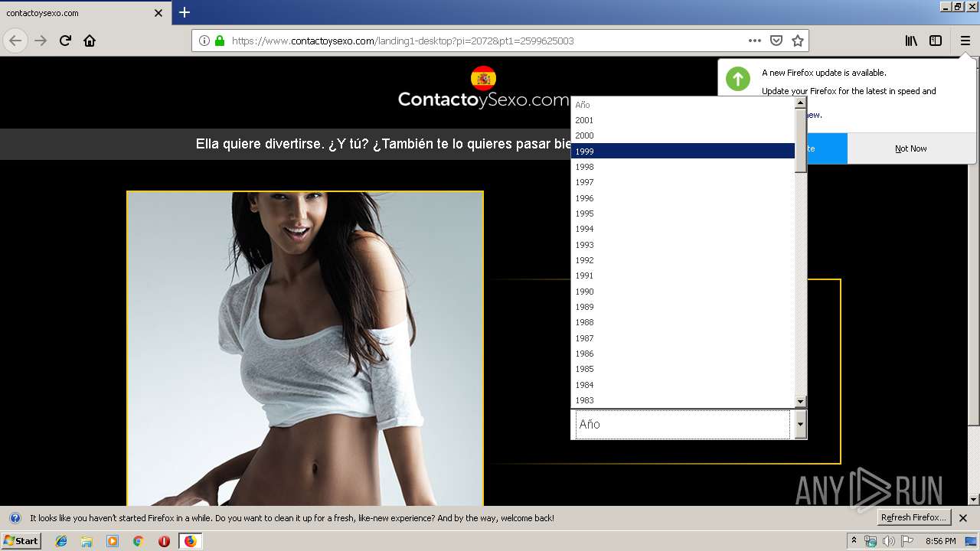Select year 1998 from the list
The width and height of the screenshot is (980, 551).
tap(683, 167)
